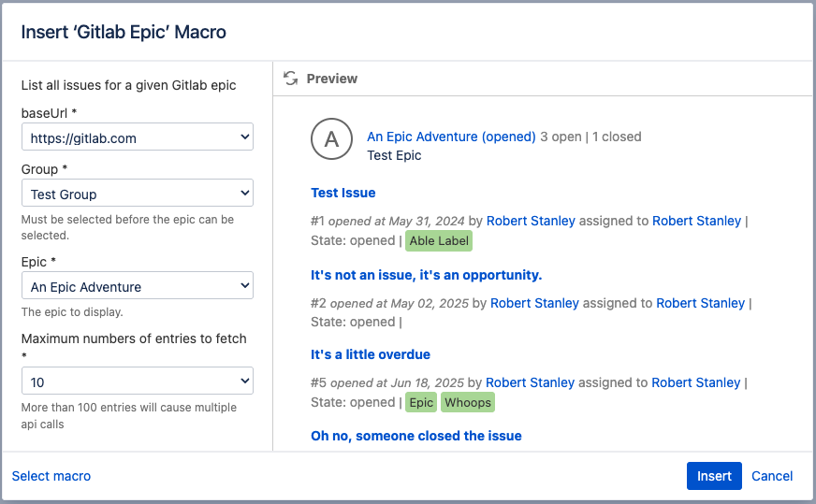The width and height of the screenshot is (816, 504).
Task: Open "It's a little overdue" issue
Action: point(370,354)
